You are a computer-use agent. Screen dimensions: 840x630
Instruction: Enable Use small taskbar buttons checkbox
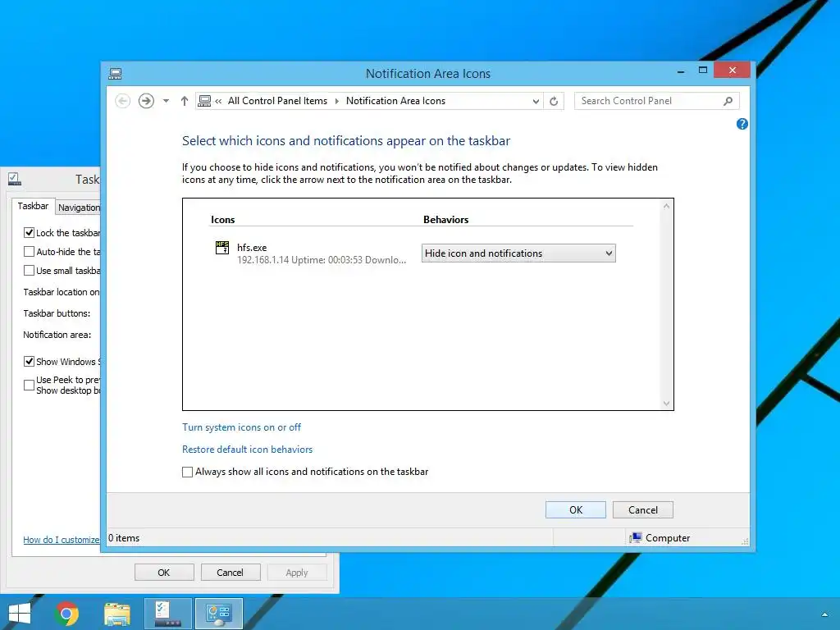click(x=29, y=271)
